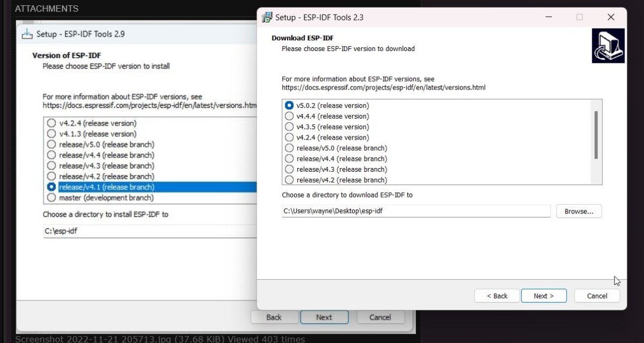Screen dimensions: 644x343
Task: Select release/v4.2 branch in Tools 2.9 window
Action: [52, 177]
